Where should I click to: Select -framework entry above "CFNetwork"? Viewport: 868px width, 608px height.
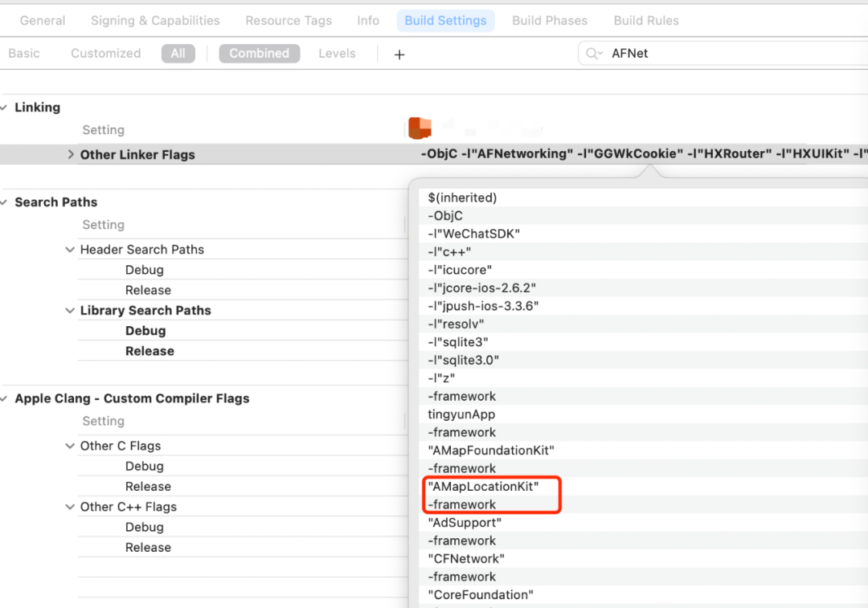(643, 541)
